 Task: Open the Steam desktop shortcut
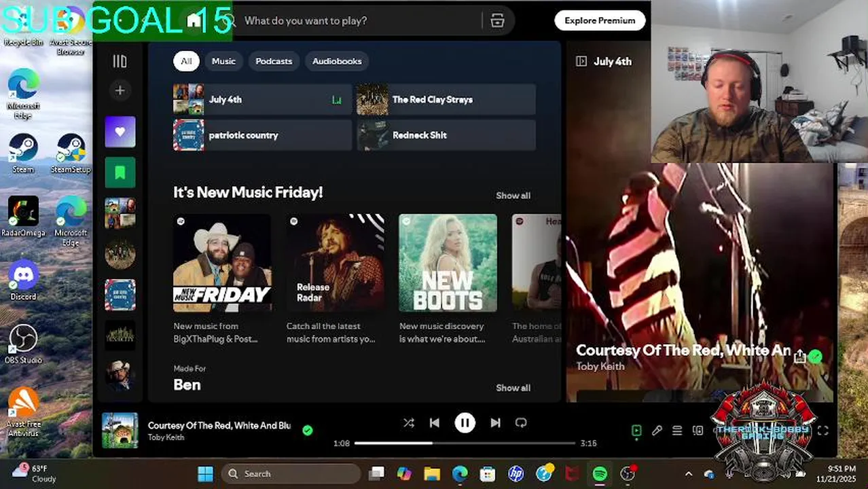pos(23,153)
